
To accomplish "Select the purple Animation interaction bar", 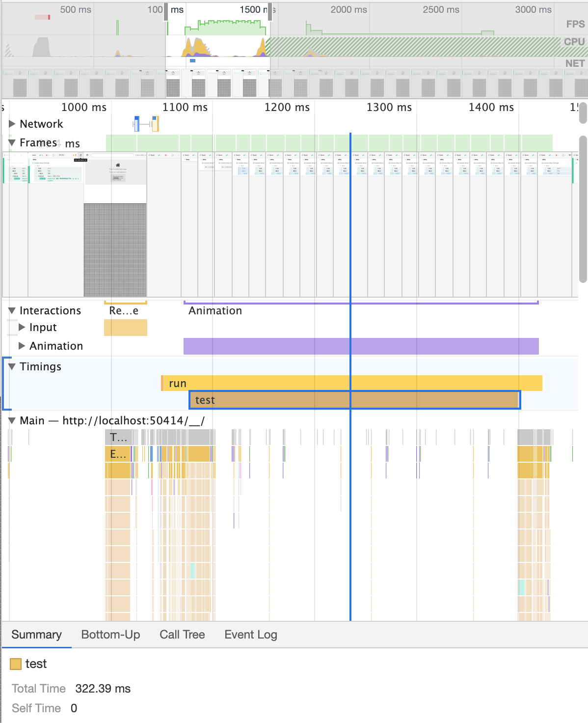I will coord(361,346).
